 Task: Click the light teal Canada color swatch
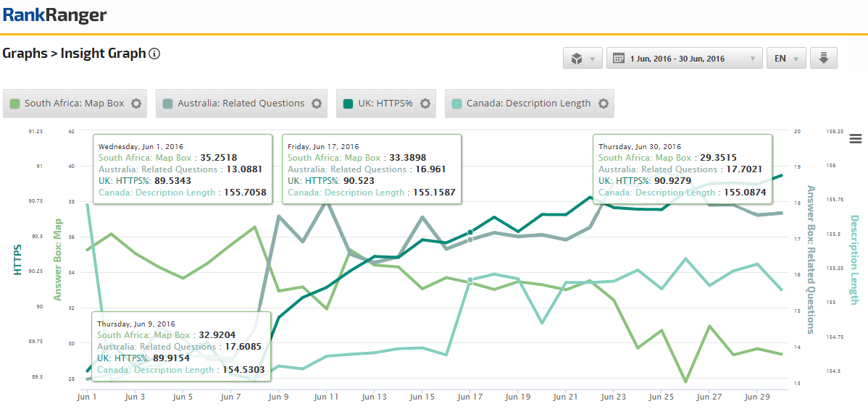coord(456,104)
